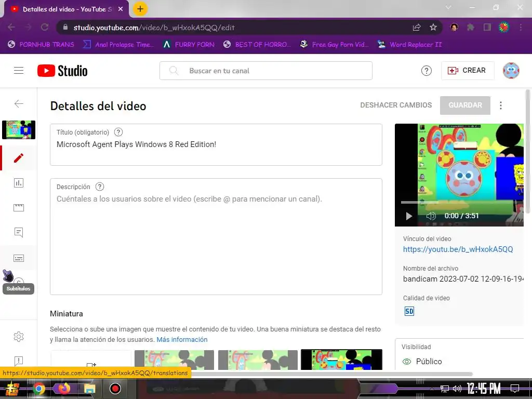Mute the video preview volume icon

(431, 216)
